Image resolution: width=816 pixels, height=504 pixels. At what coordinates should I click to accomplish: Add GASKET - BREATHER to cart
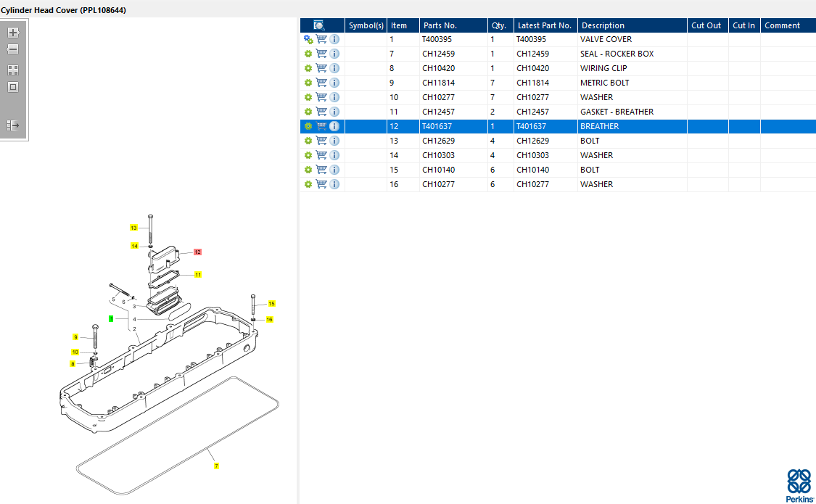click(321, 112)
